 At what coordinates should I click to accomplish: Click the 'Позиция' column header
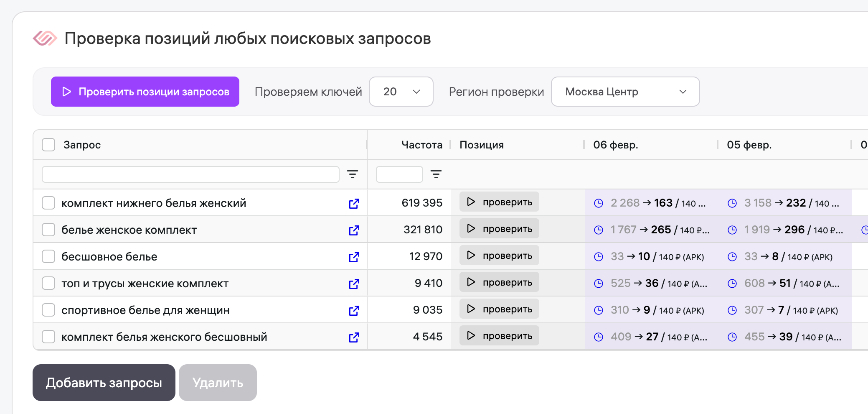pyautogui.click(x=482, y=145)
